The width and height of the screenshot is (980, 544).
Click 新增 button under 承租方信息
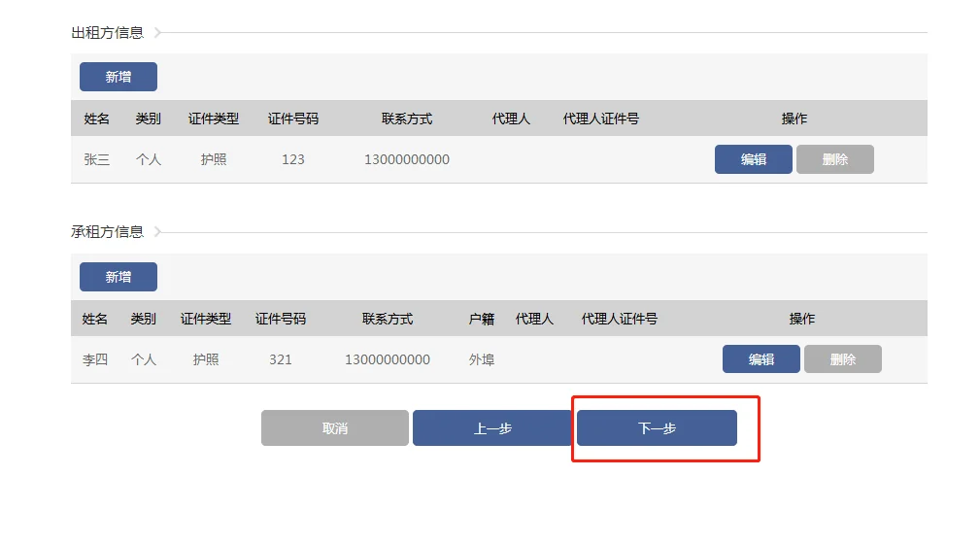118,277
